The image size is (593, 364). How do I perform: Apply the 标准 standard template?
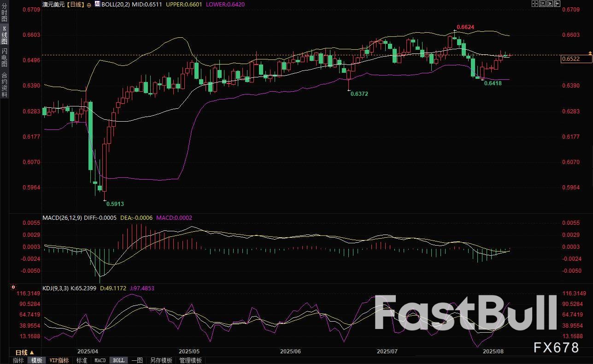coord(82,360)
